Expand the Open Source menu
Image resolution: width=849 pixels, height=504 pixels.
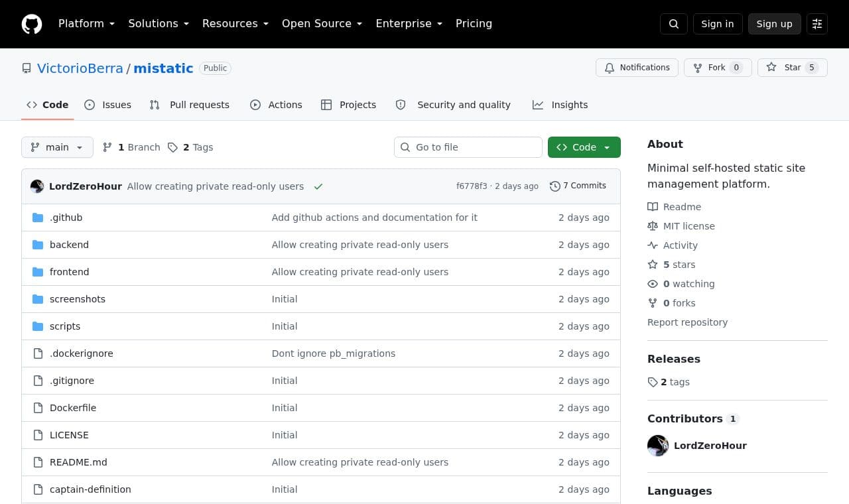pyautogui.click(x=322, y=23)
